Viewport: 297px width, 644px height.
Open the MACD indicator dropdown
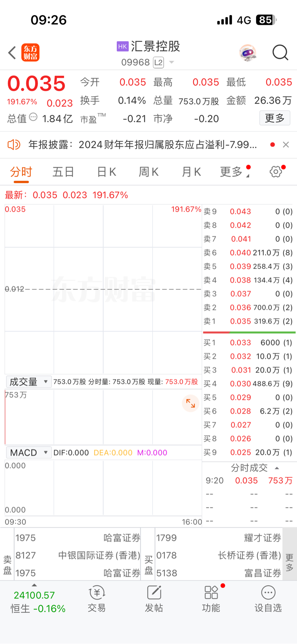tap(29, 453)
